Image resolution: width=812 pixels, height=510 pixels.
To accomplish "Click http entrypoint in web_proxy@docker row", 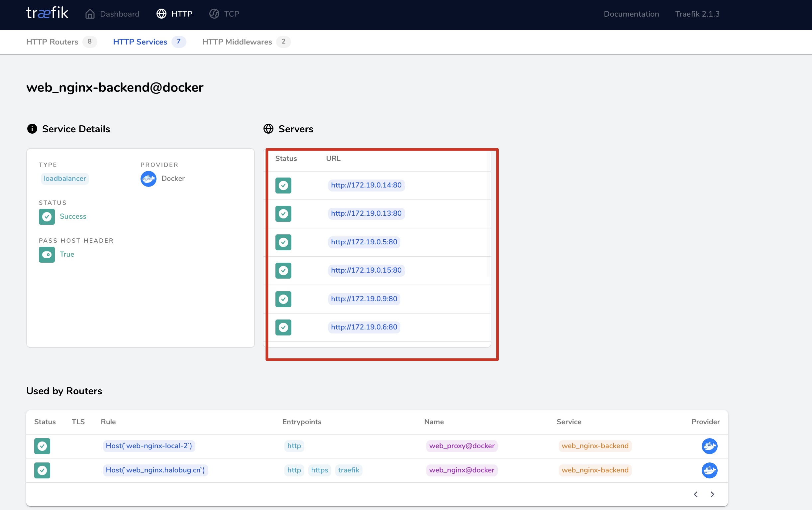I will (294, 446).
